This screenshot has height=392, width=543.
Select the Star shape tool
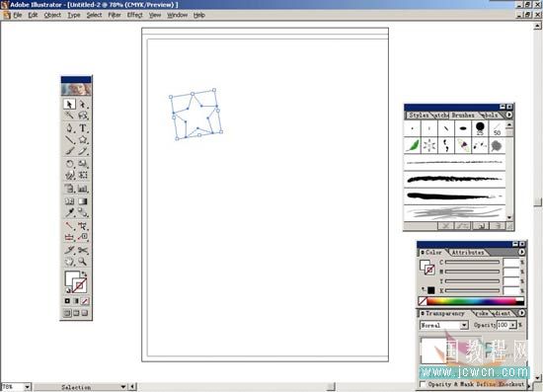coord(83,139)
